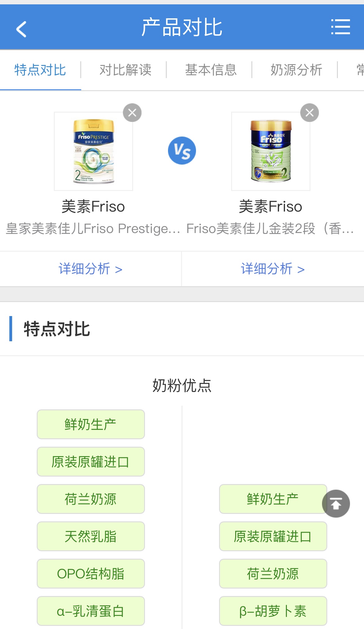364x629 pixels.
Task: Tap right column 原装原罐进口 tag
Action: (x=273, y=536)
